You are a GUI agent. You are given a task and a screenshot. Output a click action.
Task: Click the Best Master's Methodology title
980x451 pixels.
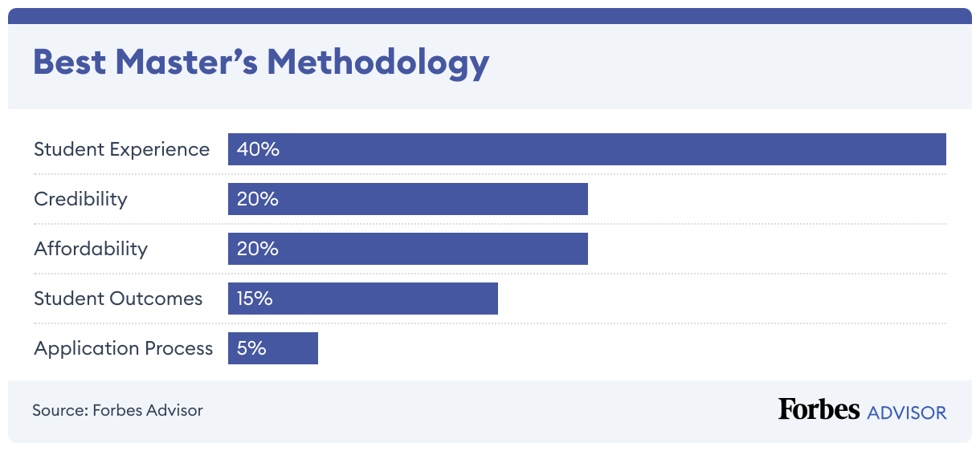pyautogui.click(x=261, y=63)
